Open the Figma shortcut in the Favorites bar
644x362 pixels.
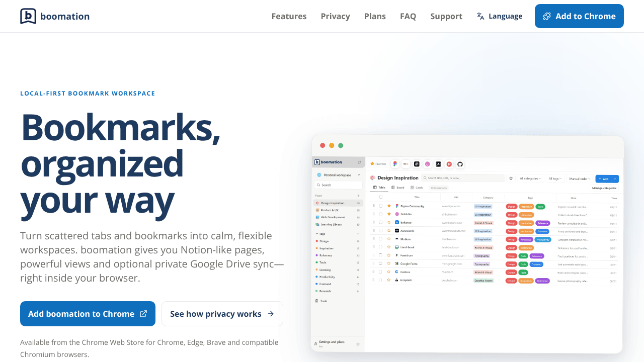point(395,164)
